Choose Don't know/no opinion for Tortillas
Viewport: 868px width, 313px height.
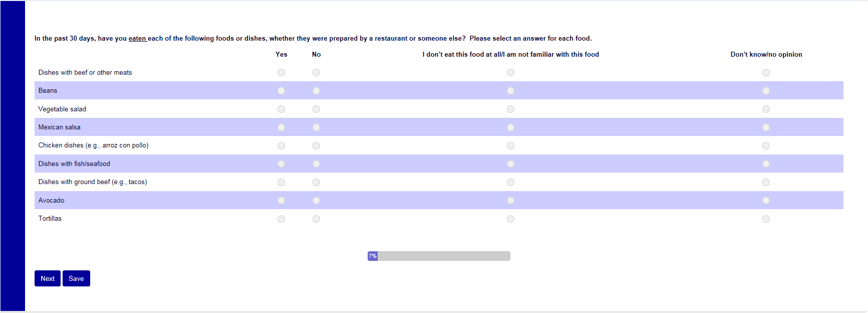coord(766,219)
